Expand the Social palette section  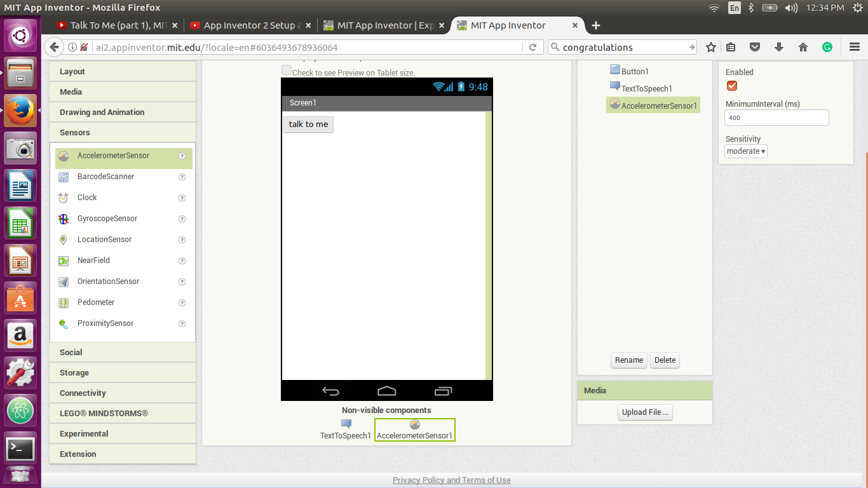point(123,353)
